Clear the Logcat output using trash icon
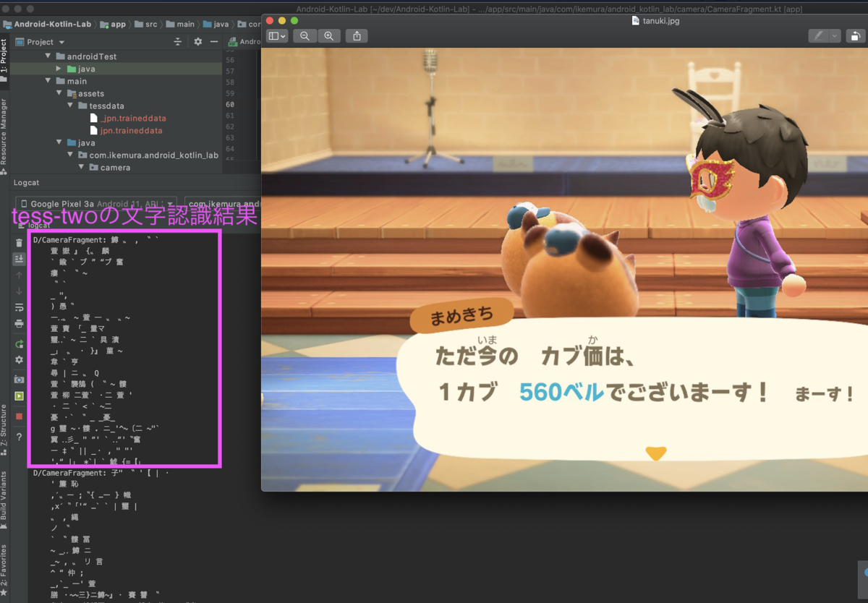 20,244
